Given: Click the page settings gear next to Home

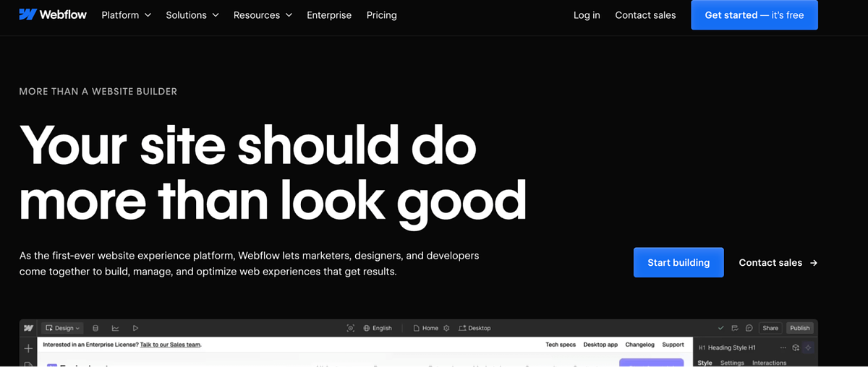Looking at the screenshot, I should tap(446, 328).
